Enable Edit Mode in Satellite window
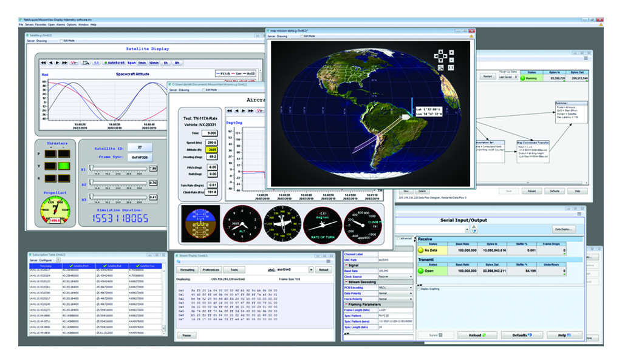The image size is (622, 364). click(x=61, y=41)
